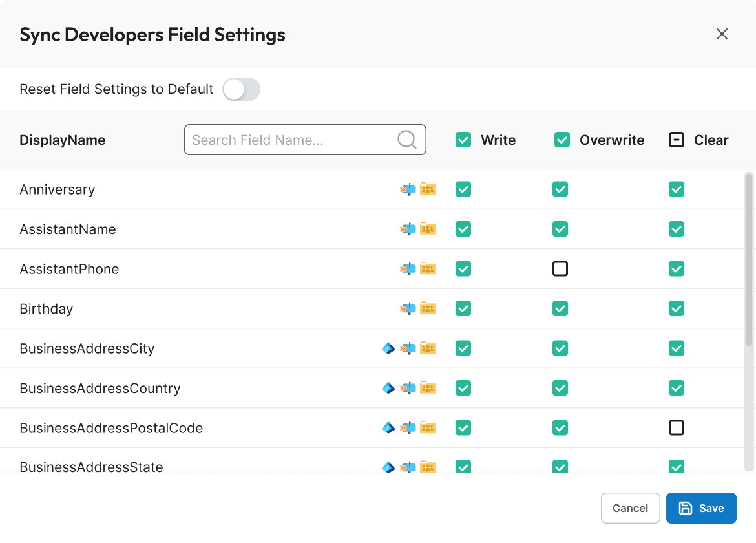The image size is (756, 543).
Task: Toggle Reset Field Settings to Default switch
Action: 241,89
